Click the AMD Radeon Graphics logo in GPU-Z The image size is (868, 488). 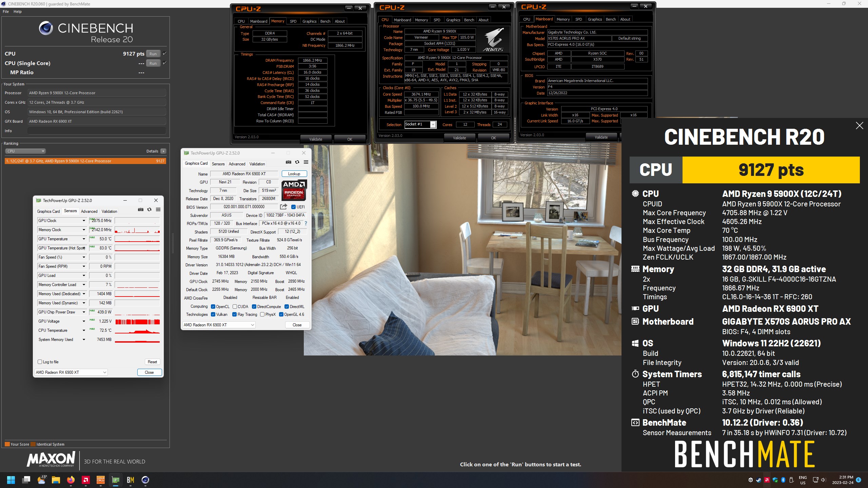[294, 190]
